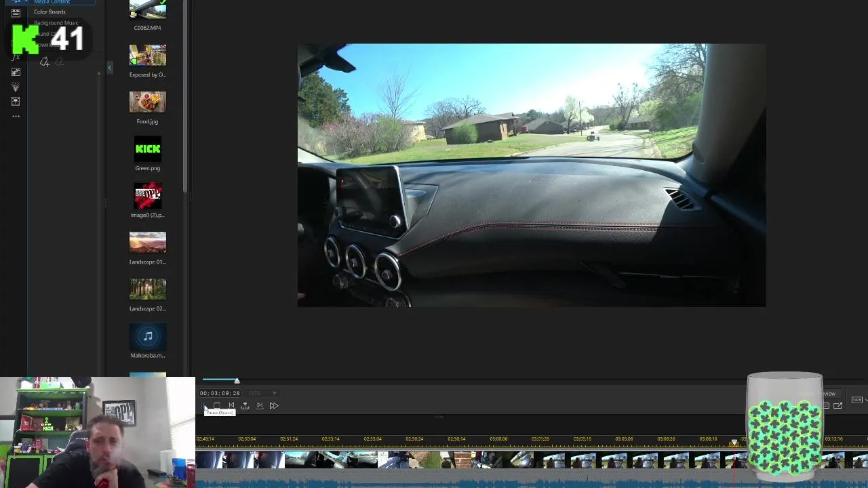Open the Video Collage room icon
This screenshot has height=488, width=868.
coord(16,102)
